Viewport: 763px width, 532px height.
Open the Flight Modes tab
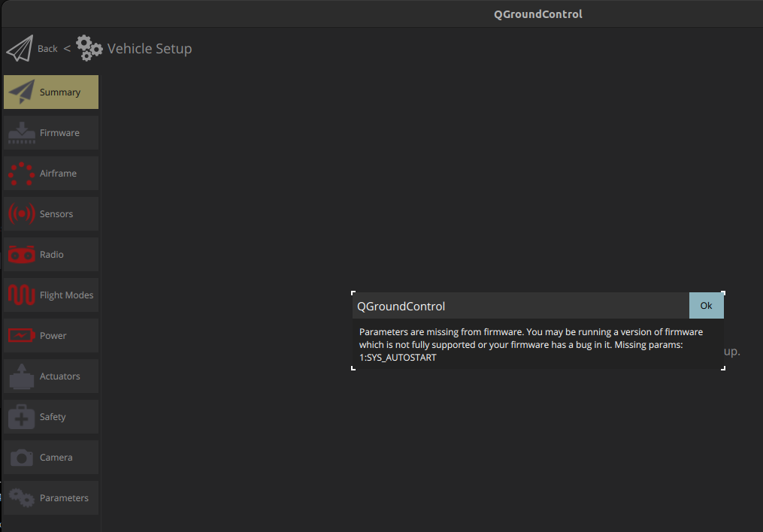click(x=51, y=295)
